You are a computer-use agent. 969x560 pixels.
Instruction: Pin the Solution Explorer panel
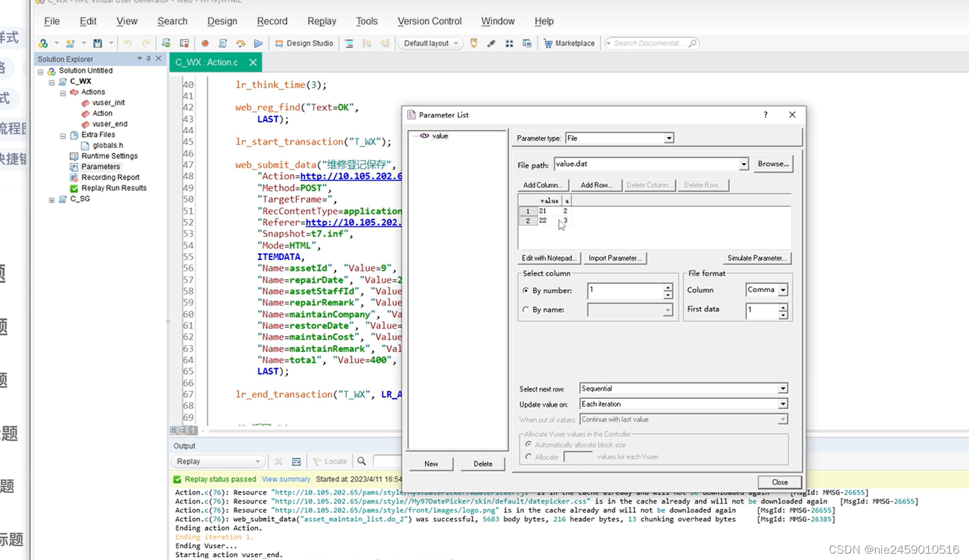pos(149,58)
